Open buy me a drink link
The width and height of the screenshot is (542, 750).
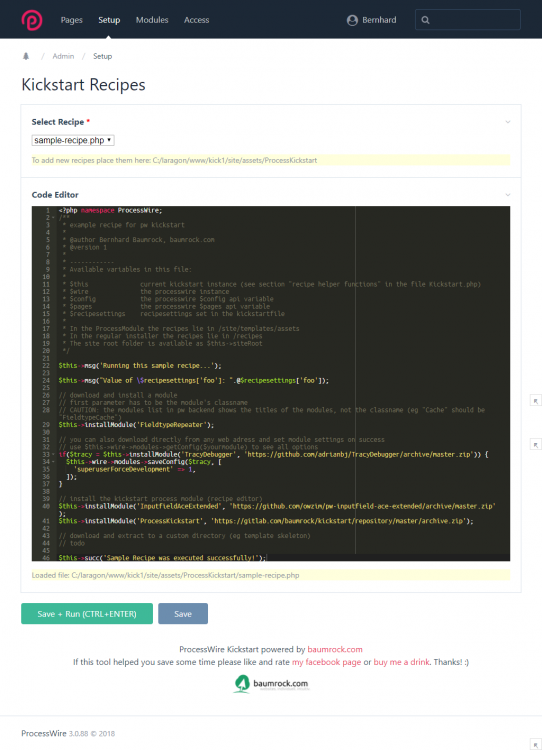(401, 662)
